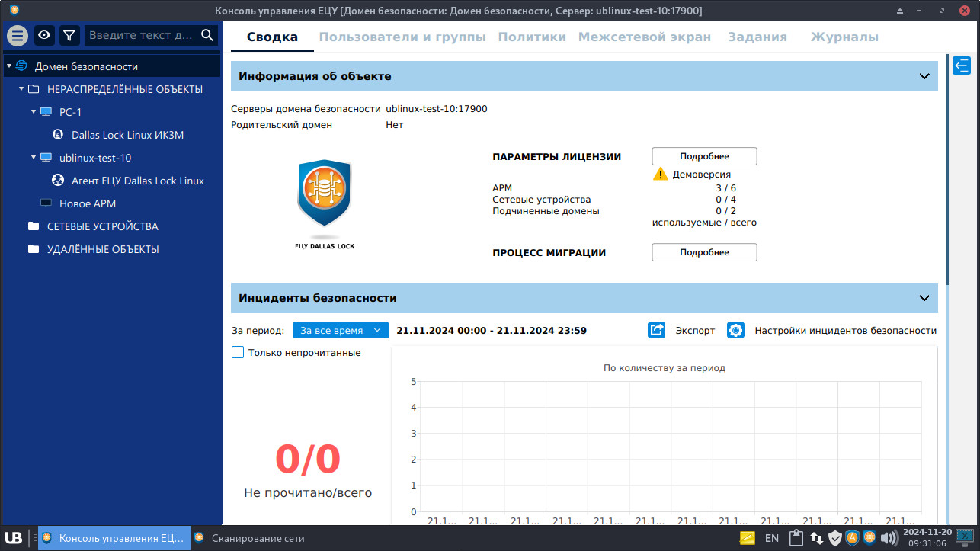The height and width of the screenshot is (551, 980).
Task: Click the collapse side panel icon
Action: [x=961, y=66]
